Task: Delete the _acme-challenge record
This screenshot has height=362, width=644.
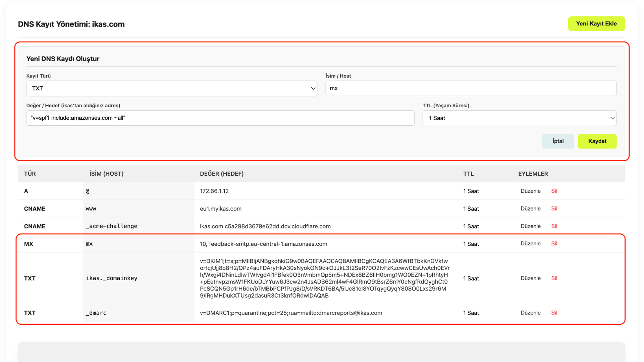Action: click(554, 226)
